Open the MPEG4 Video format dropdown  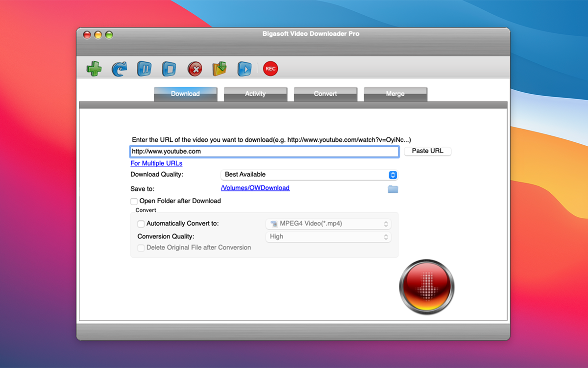pos(328,224)
